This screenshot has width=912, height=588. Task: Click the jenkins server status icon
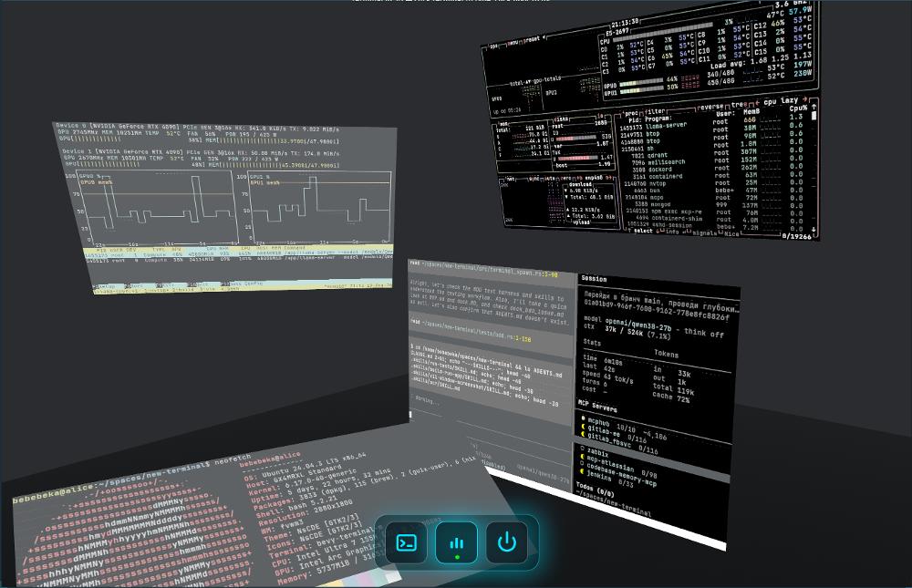(582, 471)
